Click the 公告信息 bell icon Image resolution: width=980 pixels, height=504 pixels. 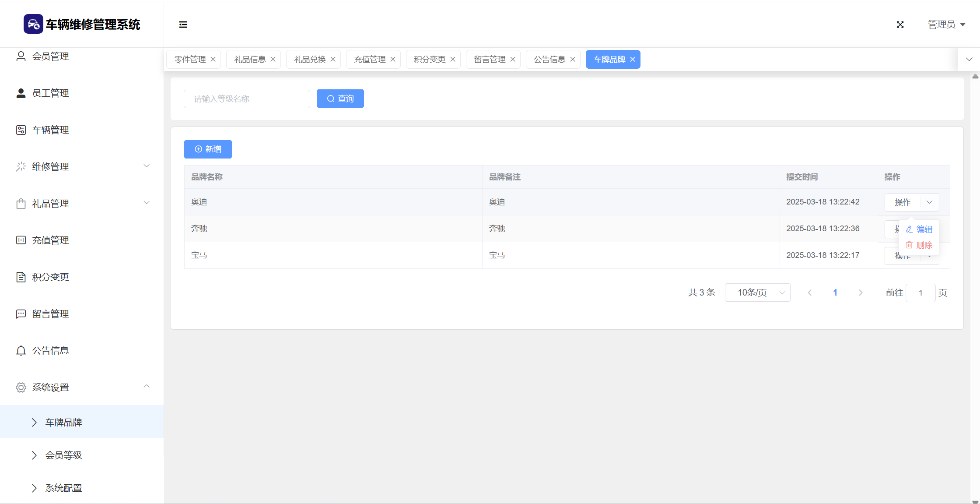(21, 351)
